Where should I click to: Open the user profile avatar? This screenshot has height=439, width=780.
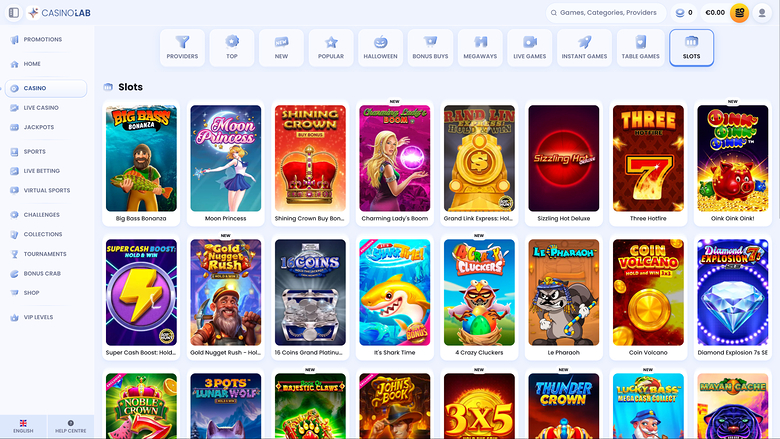pos(764,13)
